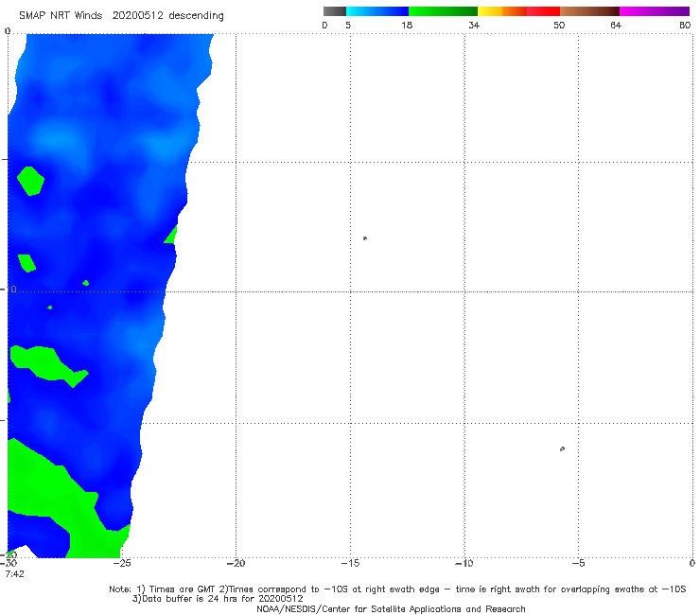Click the colorbar label "50"
Screen dimensions: 700x615
coord(559,25)
